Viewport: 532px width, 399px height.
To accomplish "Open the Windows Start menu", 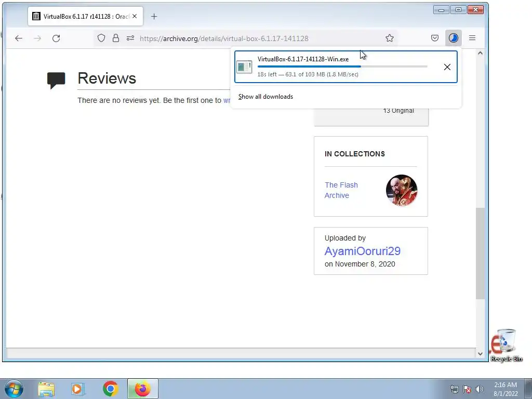I will tap(14, 389).
